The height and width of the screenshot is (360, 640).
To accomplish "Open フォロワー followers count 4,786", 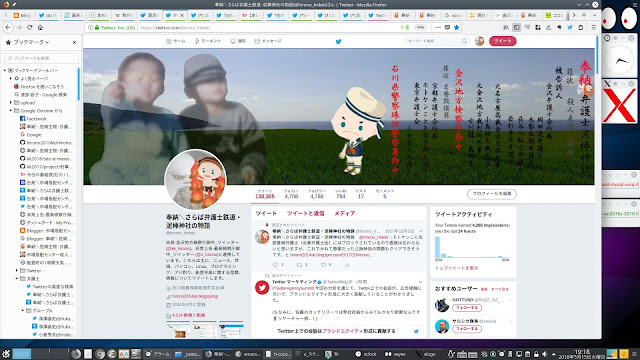I will [316, 194].
